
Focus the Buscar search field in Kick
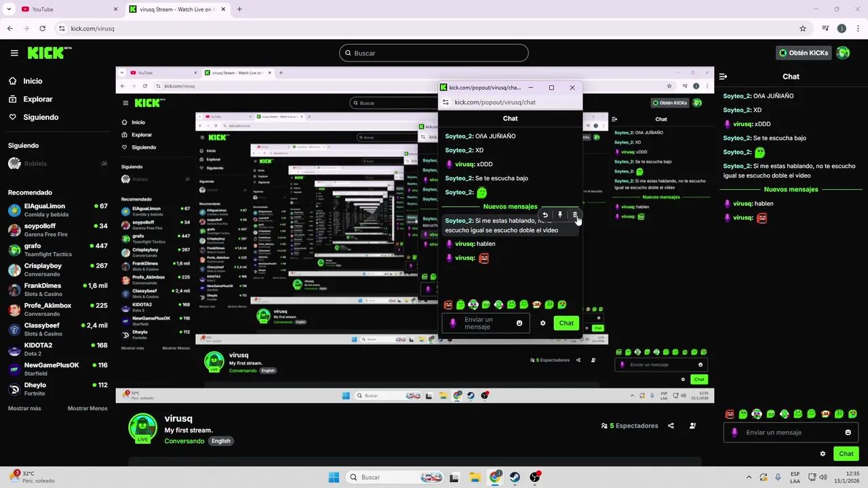pyautogui.click(x=434, y=53)
